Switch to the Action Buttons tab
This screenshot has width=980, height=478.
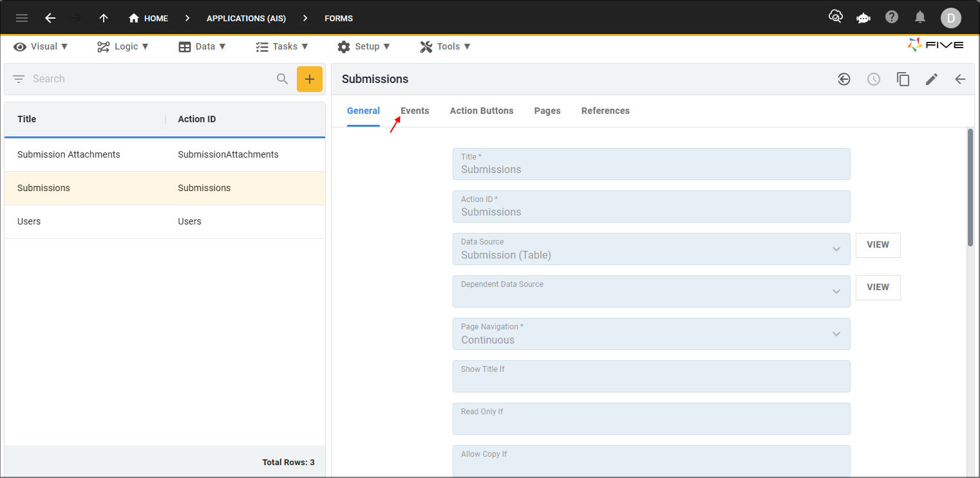click(481, 111)
